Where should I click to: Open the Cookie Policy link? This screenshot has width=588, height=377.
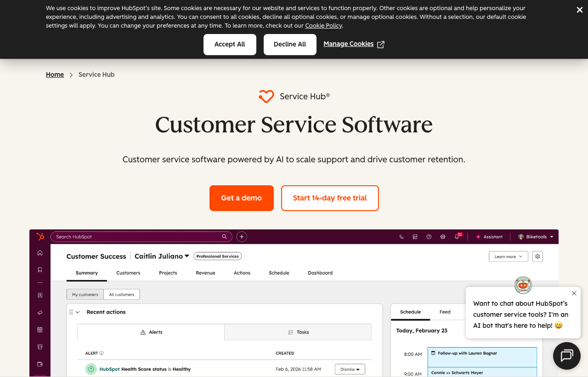324,26
